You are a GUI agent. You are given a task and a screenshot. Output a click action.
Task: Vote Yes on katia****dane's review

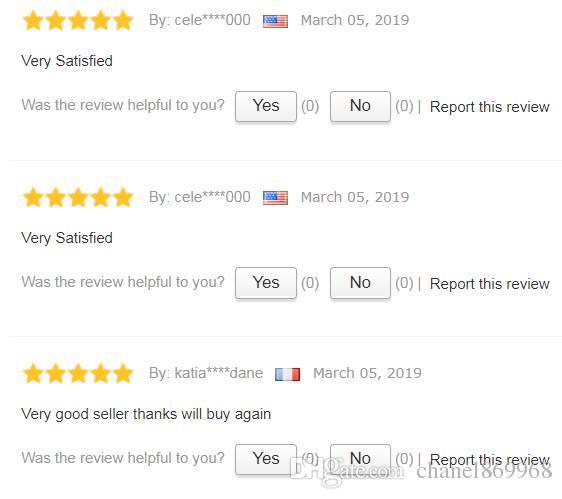pyautogui.click(x=266, y=459)
